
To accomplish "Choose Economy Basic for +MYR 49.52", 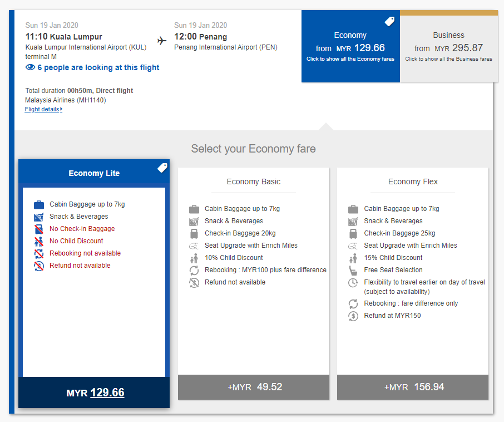I will pyautogui.click(x=254, y=387).
